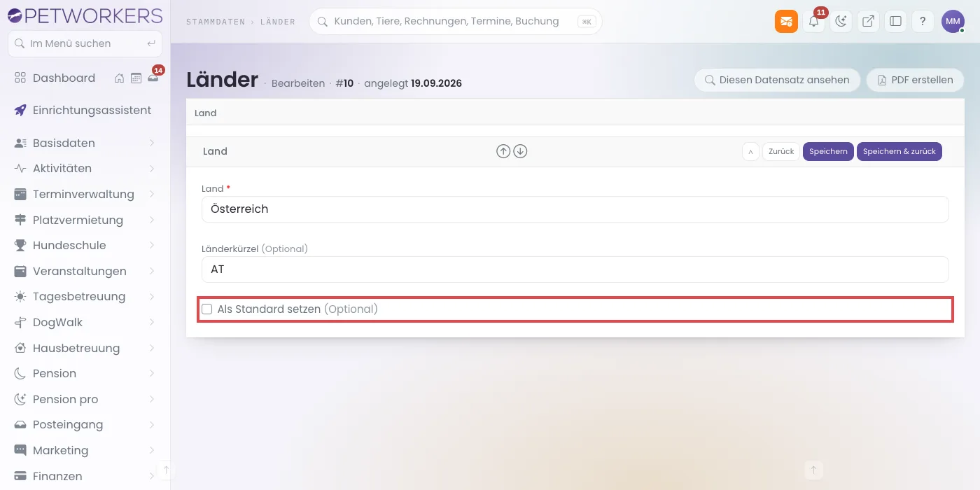Click the Land field containing Österreich
Screen dimensions: 980x490
coord(575,209)
